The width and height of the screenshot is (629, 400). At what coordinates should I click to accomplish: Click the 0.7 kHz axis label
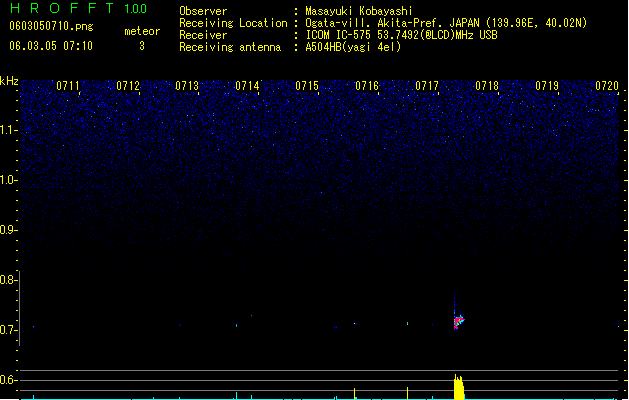[9, 330]
